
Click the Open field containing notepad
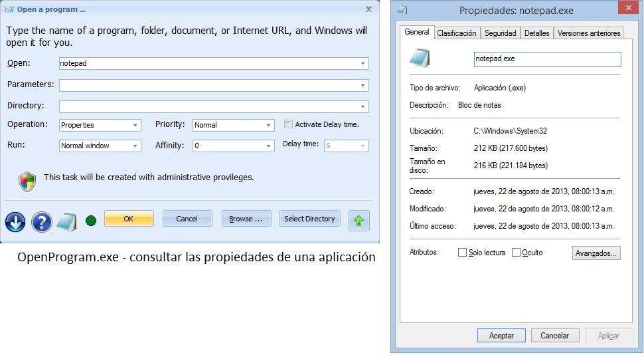pyautogui.click(x=214, y=63)
